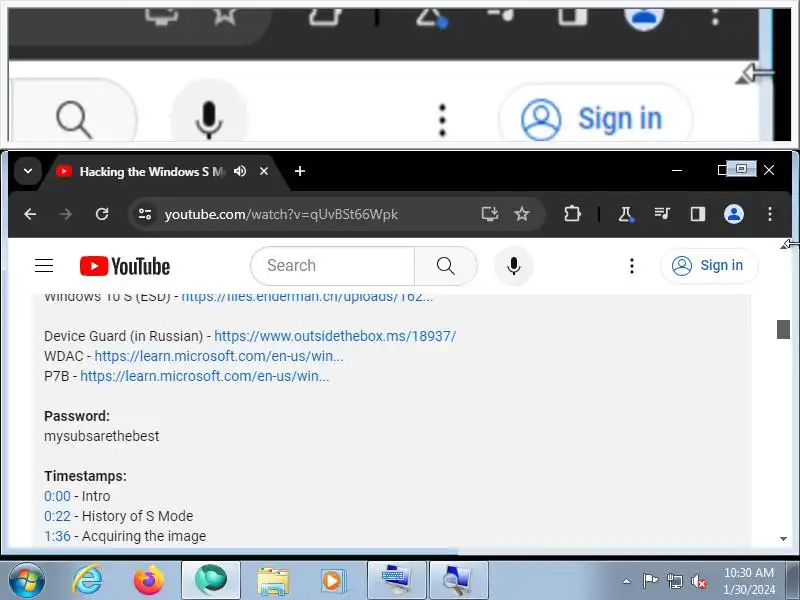Image resolution: width=800 pixels, height=600 pixels.
Task: Click the Show desktop strip at taskbar end
Action: (793, 581)
